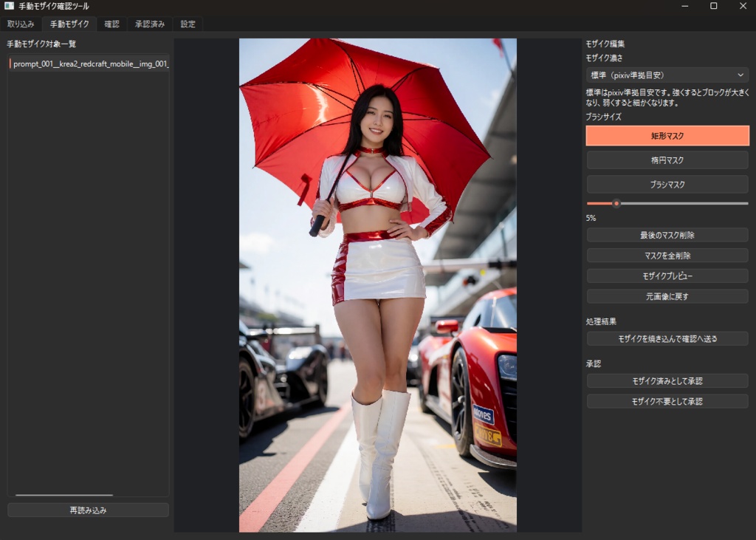This screenshot has height=540, width=756.
Task: Minimize the 手動モザイク確認ツール window
Action: [x=684, y=6]
